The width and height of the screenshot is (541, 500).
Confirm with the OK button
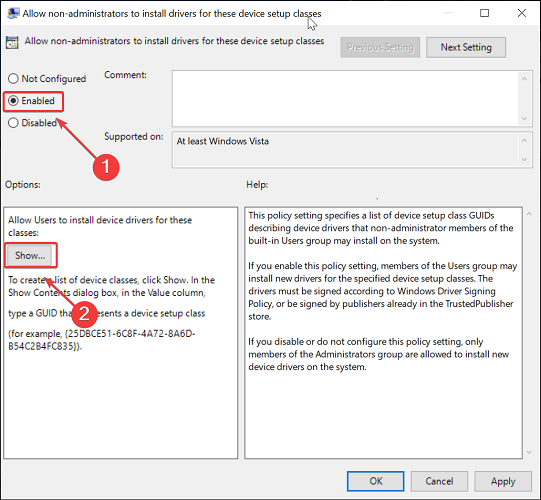pos(376,481)
